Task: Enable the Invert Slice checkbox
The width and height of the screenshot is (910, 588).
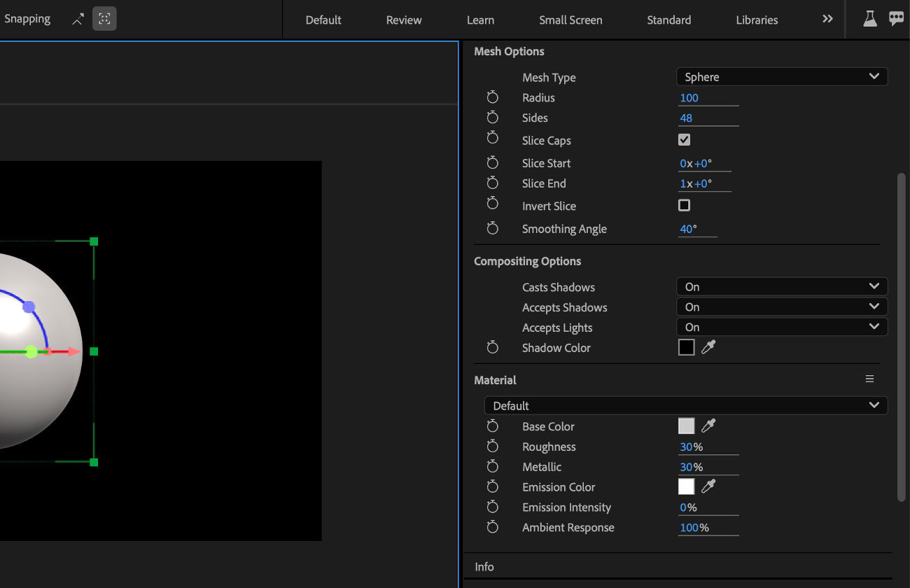Action: (x=685, y=205)
